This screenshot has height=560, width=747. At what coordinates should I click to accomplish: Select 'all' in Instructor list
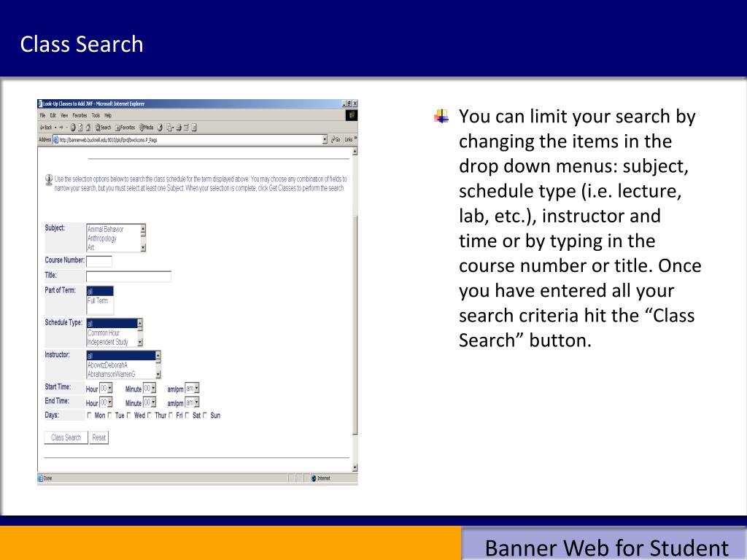[x=121, y=356]
